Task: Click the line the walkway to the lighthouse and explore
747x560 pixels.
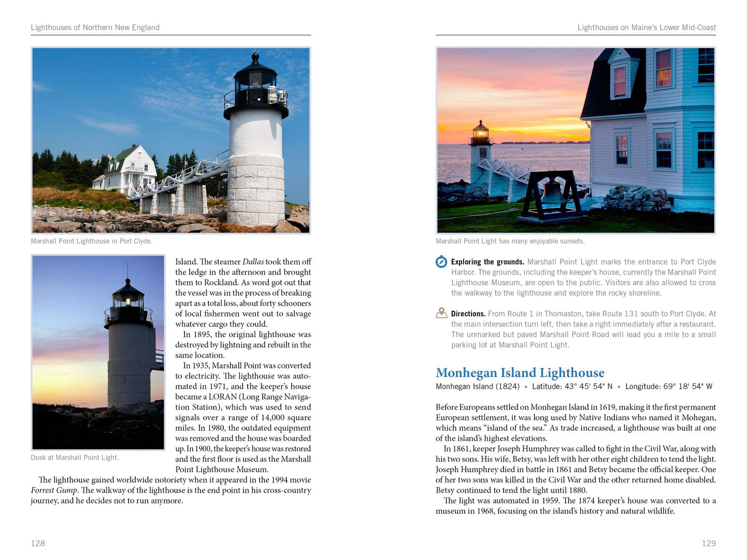Action: coord(556,293)
